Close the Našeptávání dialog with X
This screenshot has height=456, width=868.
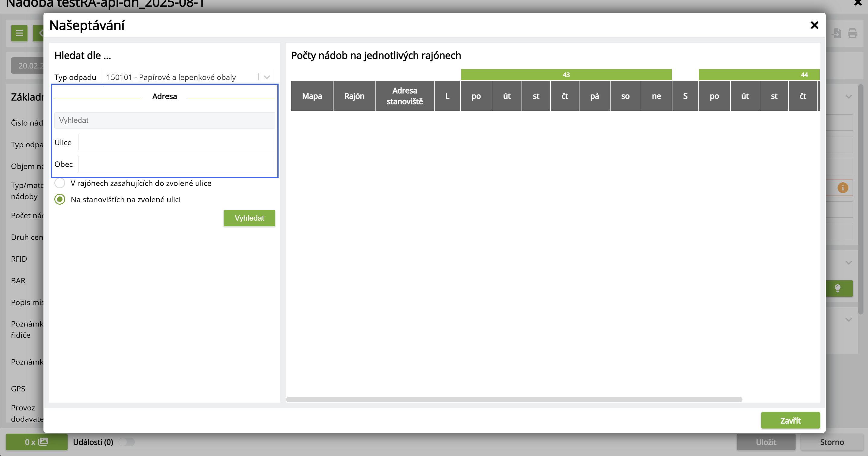click(814, 25)
